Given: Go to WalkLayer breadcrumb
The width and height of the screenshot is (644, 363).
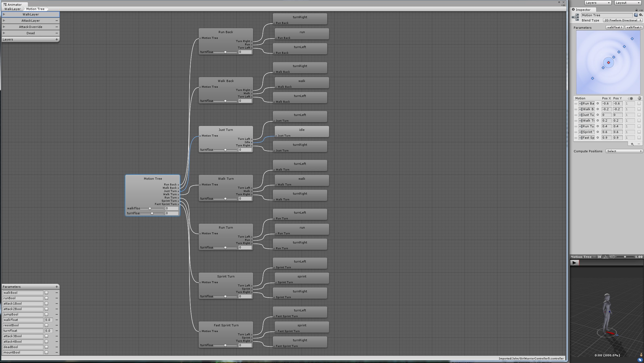Looking at the screenshot, I should (x=12, y=9).
